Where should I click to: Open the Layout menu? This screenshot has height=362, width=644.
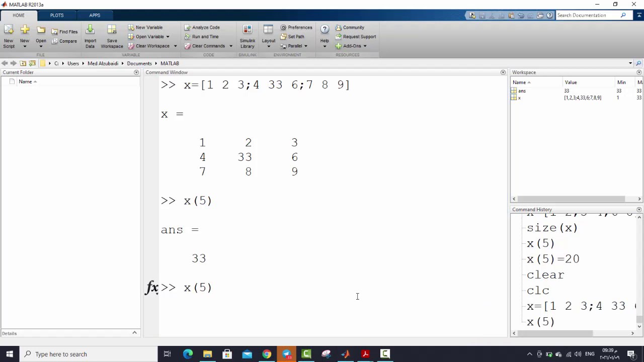click(x=268, y=36)
